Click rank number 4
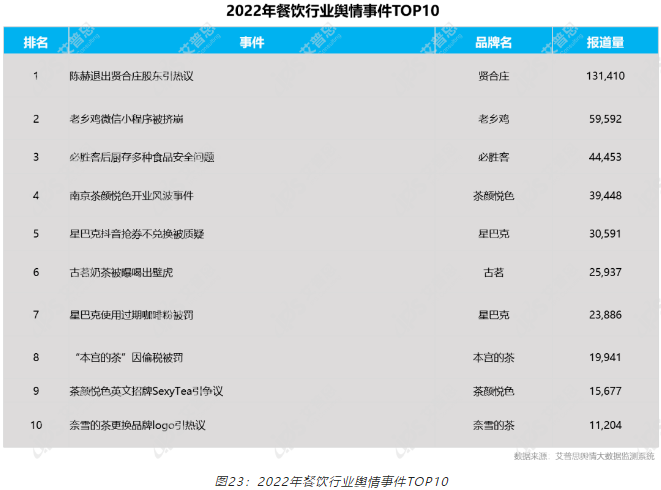Viewport: 661px width, 490px height. coord(36,195)
